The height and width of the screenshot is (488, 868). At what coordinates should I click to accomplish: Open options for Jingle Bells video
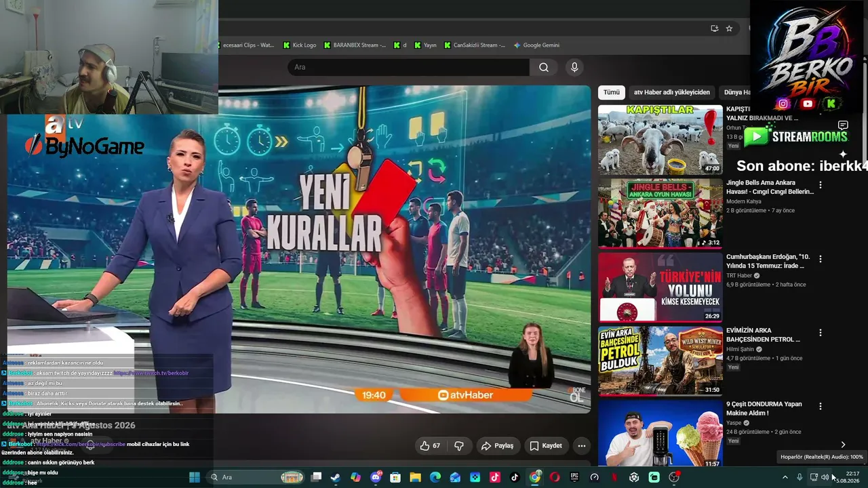coord(820,185)
